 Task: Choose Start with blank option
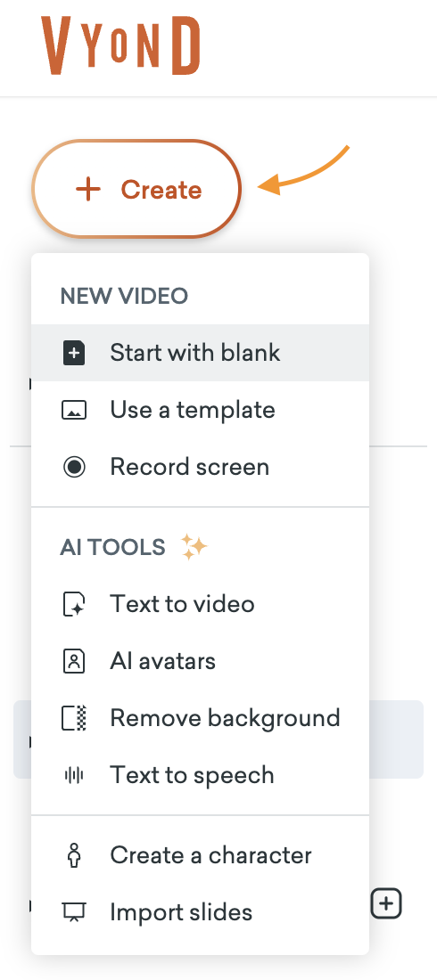tap(201, 353)
